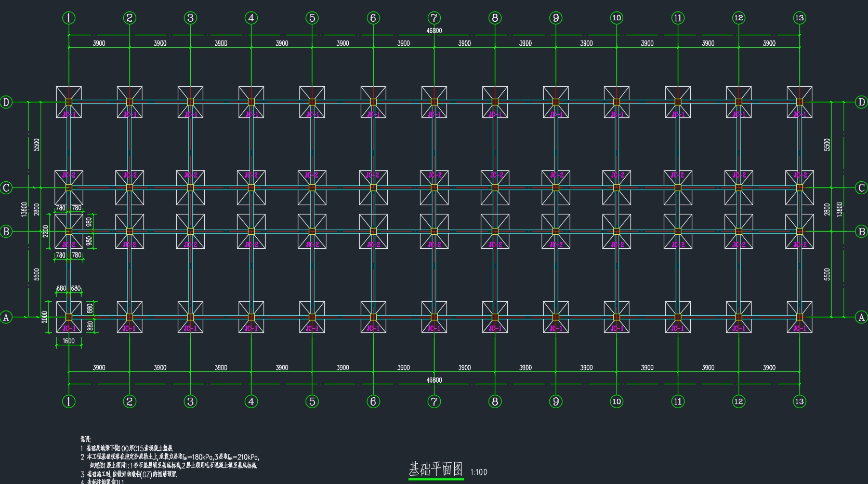Click top grid bubble number 4
The height and width of the screenshot is (484, 868).
(x=251, y=18)
